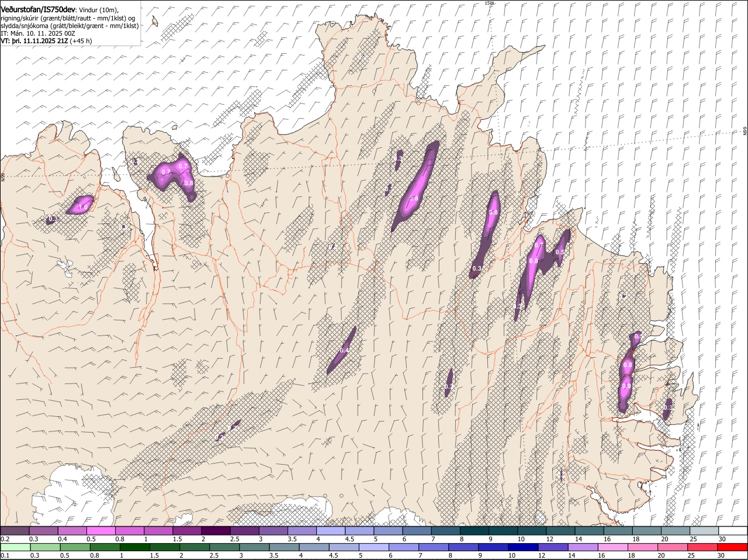
Task: Pick the red swatch after 30 on rain scale
Action: [x=733, y=547]
